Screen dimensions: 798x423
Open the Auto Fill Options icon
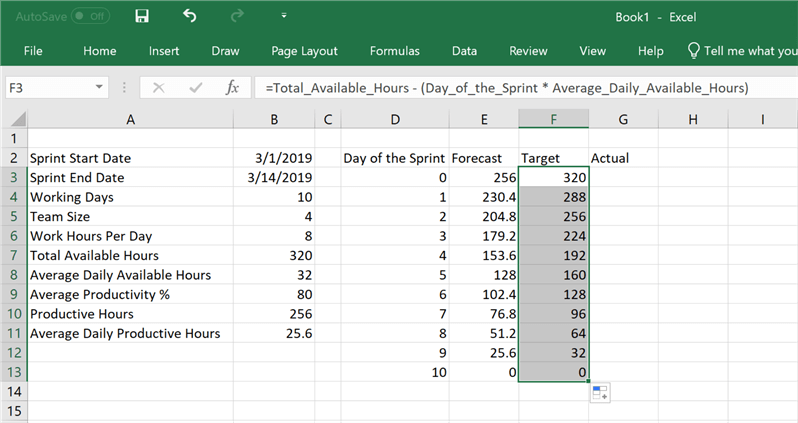tap(600, 393)
